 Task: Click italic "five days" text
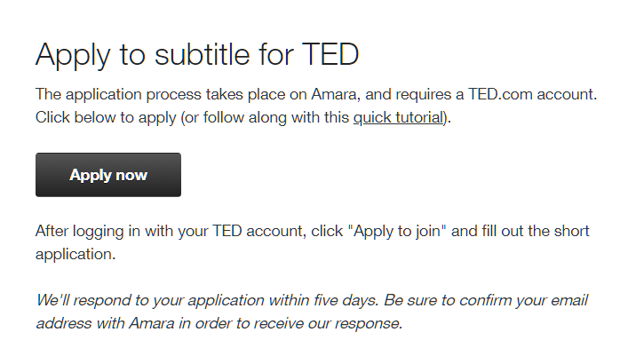click(346, 300)
